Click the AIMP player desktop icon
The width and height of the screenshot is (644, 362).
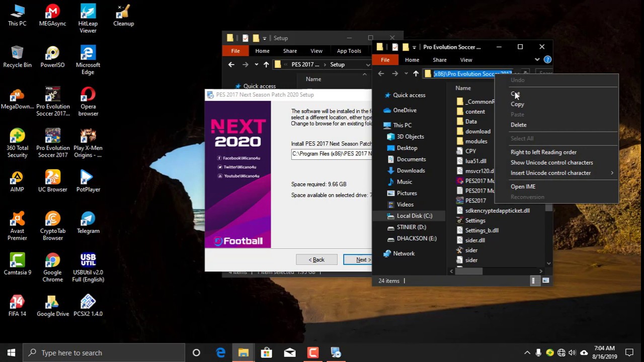[x=17, y=181]
